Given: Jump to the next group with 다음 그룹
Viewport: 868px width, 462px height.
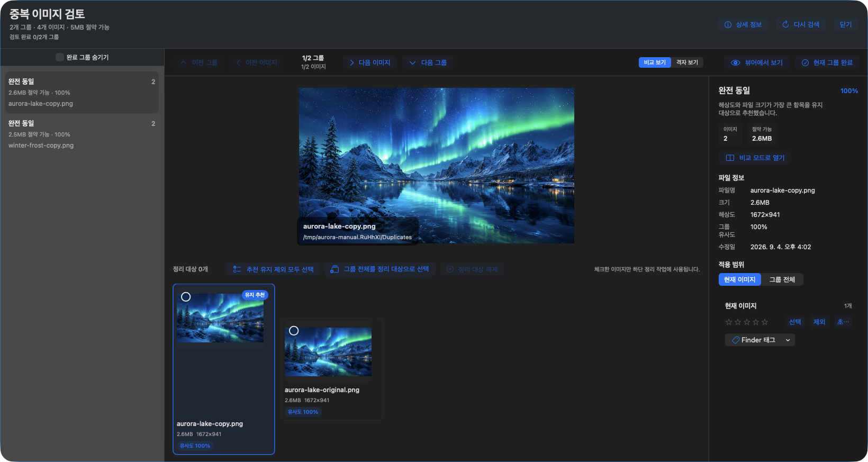Looking at the screenshot, I should 428,62.
